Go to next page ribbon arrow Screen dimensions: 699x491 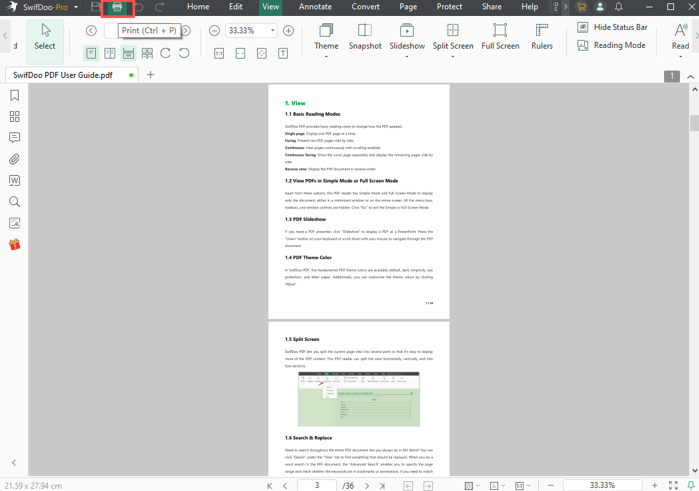click(x=186, y=30)
